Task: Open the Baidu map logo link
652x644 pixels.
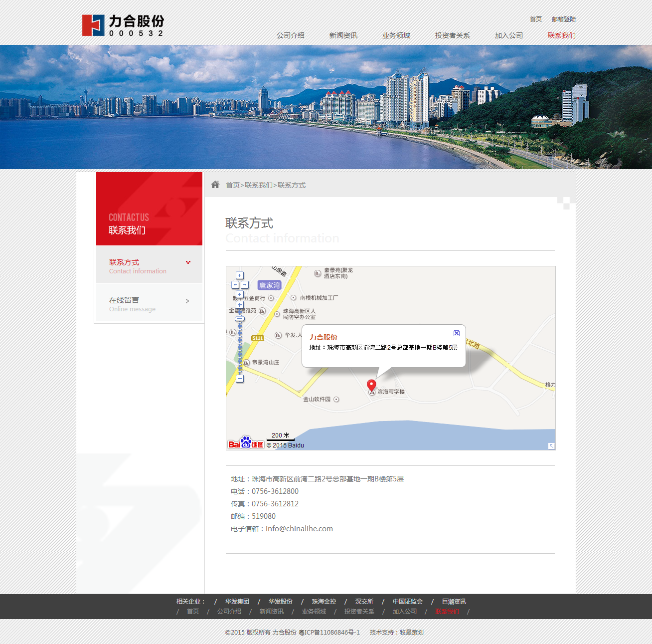Action: [246, 443]
